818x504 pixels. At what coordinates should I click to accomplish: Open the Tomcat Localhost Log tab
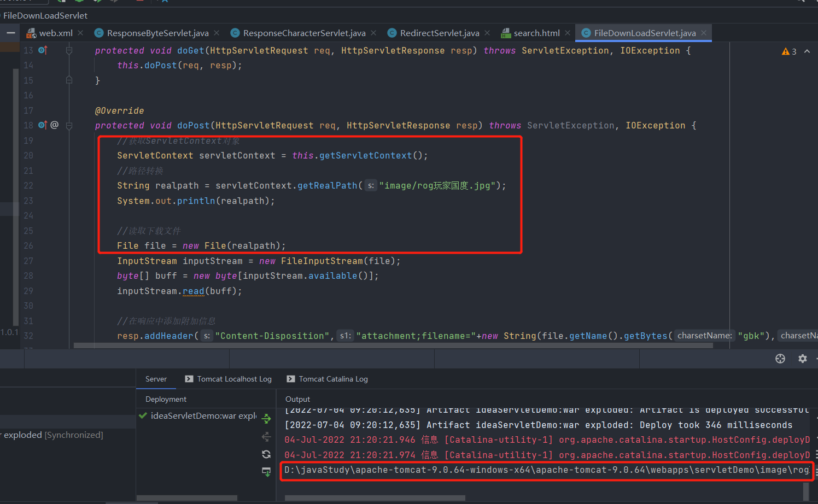coord(228,379)
